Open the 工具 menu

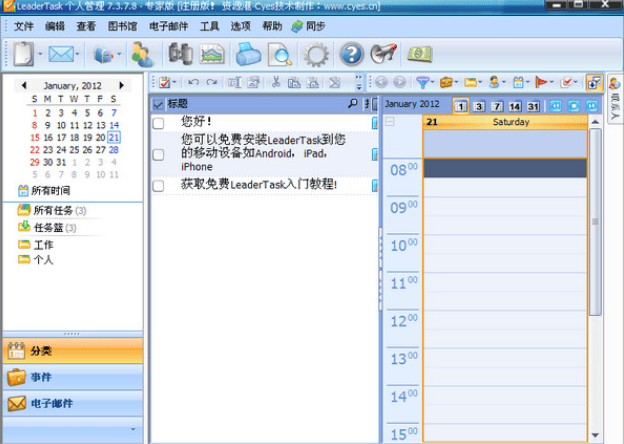point(209,26)
